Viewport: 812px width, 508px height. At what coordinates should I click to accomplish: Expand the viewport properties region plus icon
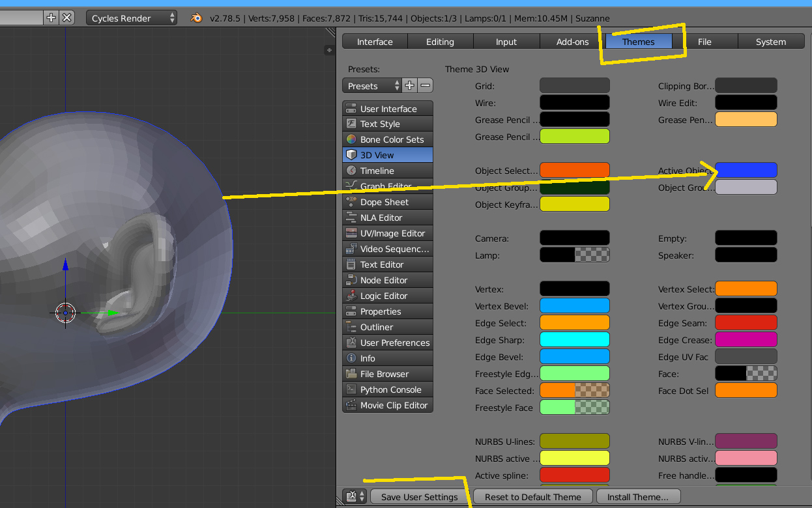(329, 50)
